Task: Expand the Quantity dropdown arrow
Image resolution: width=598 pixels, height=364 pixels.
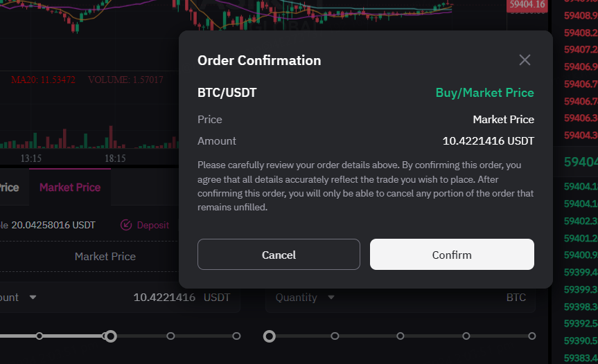Action: pos(331,297)
